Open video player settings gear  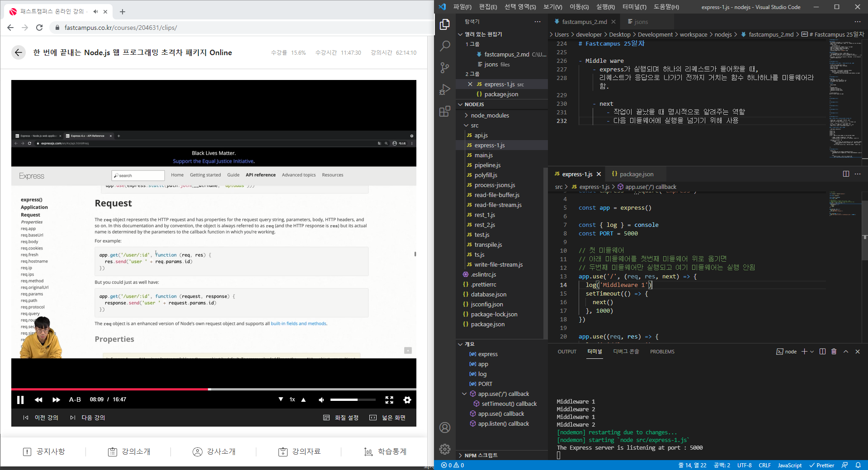point(407,399)
